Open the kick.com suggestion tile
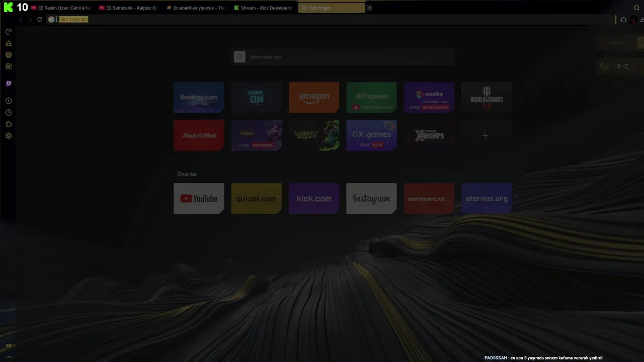The image size is (644, 362). coord(314,199)
